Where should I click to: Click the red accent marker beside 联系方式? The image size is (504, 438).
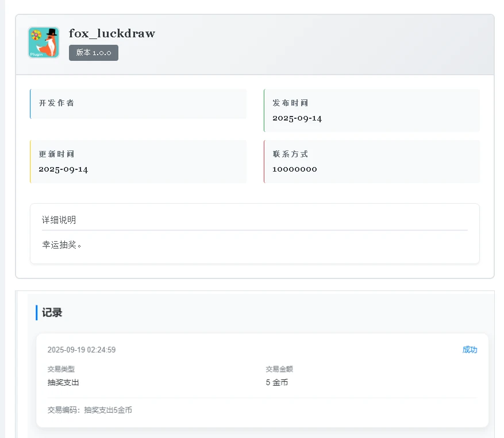[265, 161]
